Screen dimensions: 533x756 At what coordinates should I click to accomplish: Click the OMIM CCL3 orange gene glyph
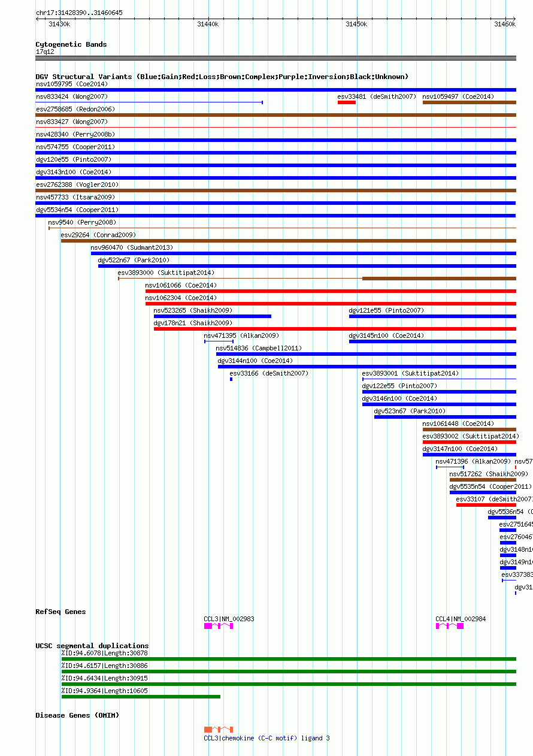(219, 730)
